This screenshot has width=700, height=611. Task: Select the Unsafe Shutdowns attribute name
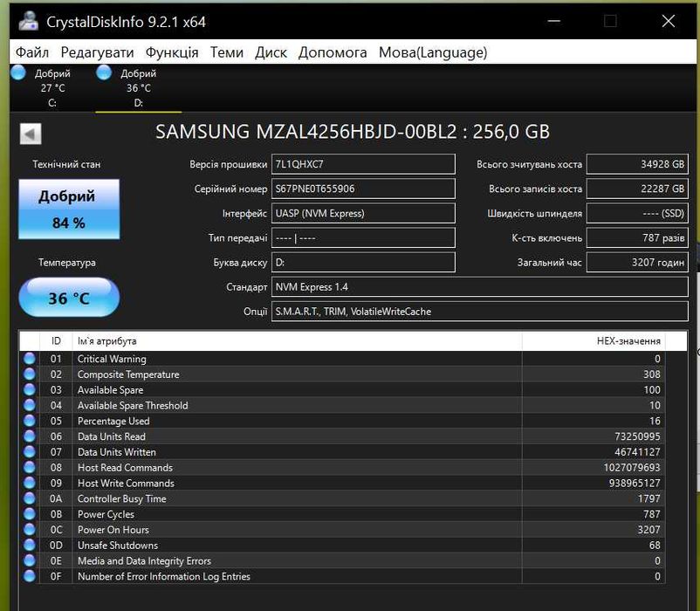coord(118,546)
